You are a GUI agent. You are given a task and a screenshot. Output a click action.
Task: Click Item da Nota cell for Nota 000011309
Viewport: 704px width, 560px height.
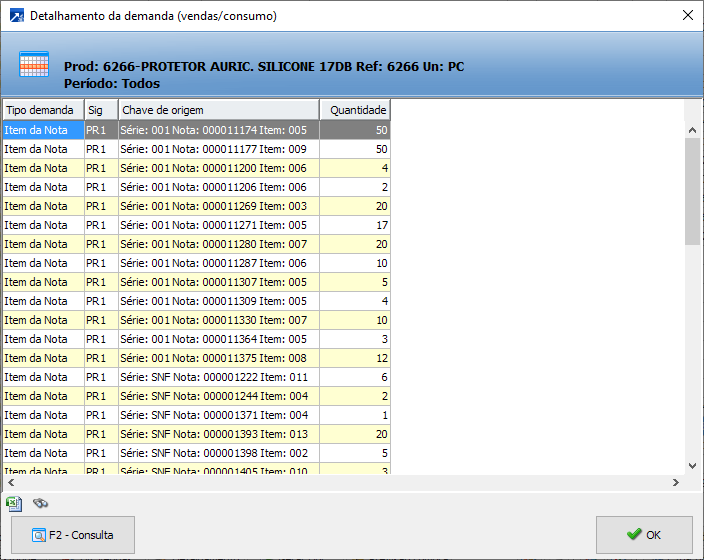click(44, 301)
